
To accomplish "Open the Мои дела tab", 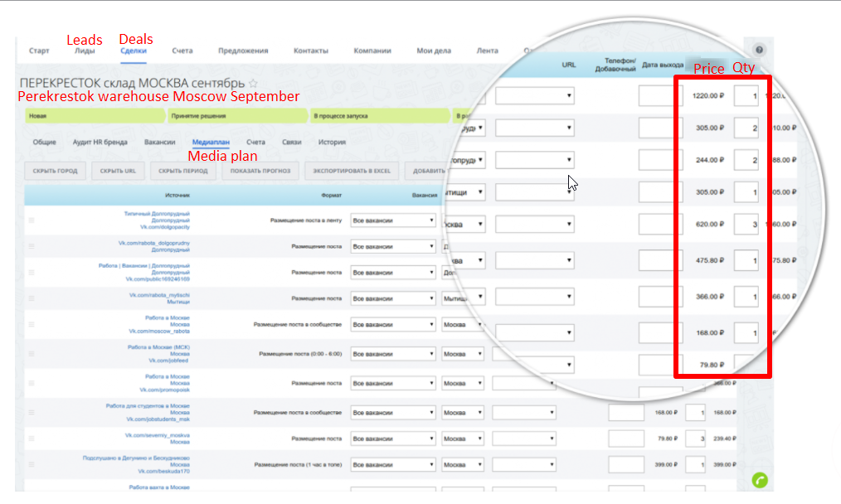I will coord(434,51).
